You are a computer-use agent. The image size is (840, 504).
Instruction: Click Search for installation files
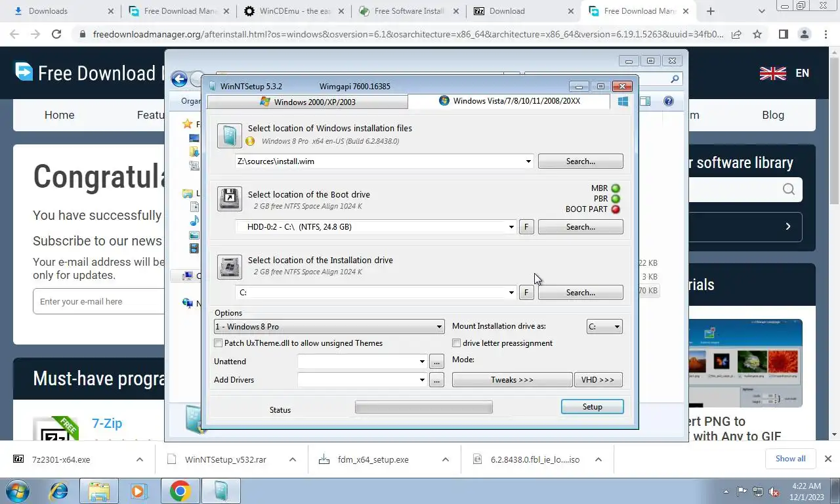pyautogui.click(x=581, y=161)
